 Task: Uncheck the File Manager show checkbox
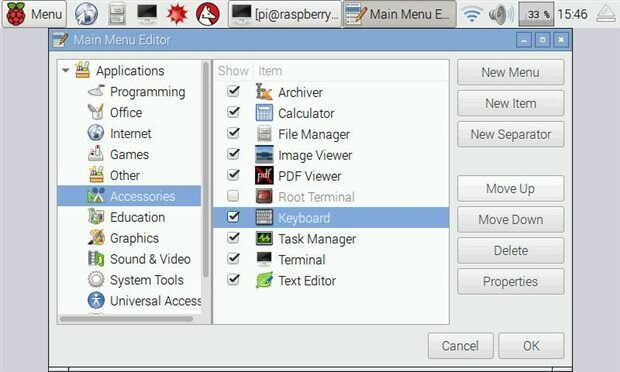(x=233, y=133)
